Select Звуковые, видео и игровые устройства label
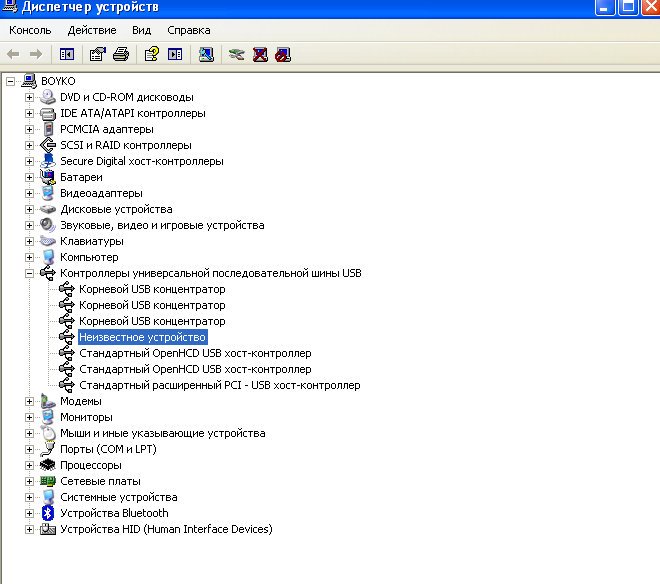This screenshot has height=584, width=660. click(x=162, y=225)
